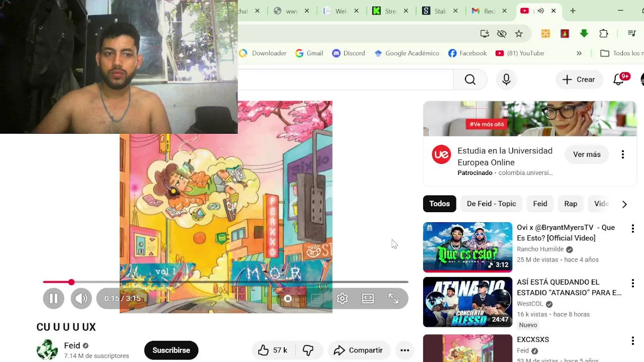Open the Ovi x BryantMyersTV video title
Screen dimensions: 644x362
click(566, 233)
